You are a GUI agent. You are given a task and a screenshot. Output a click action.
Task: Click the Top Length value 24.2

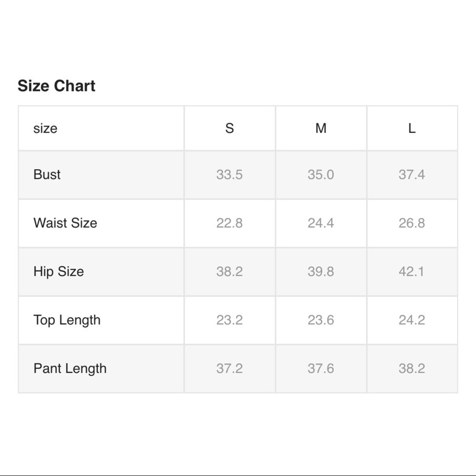(412, 320)
